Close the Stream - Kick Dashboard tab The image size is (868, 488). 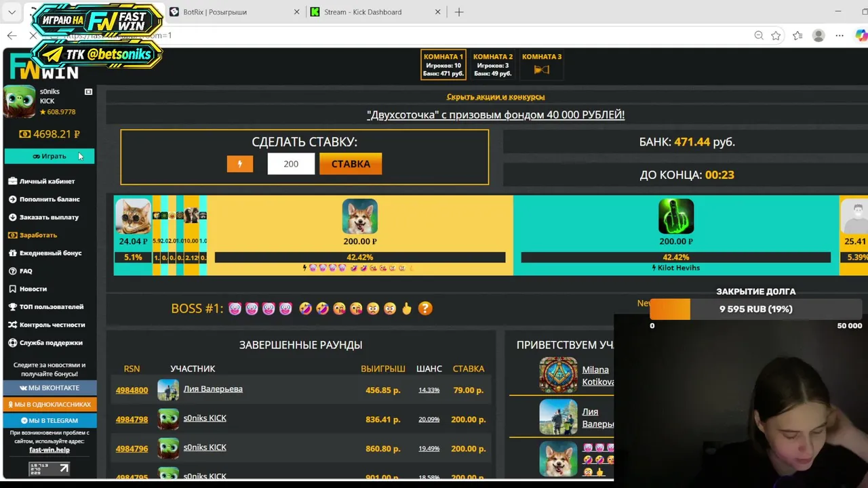point(437,12)
